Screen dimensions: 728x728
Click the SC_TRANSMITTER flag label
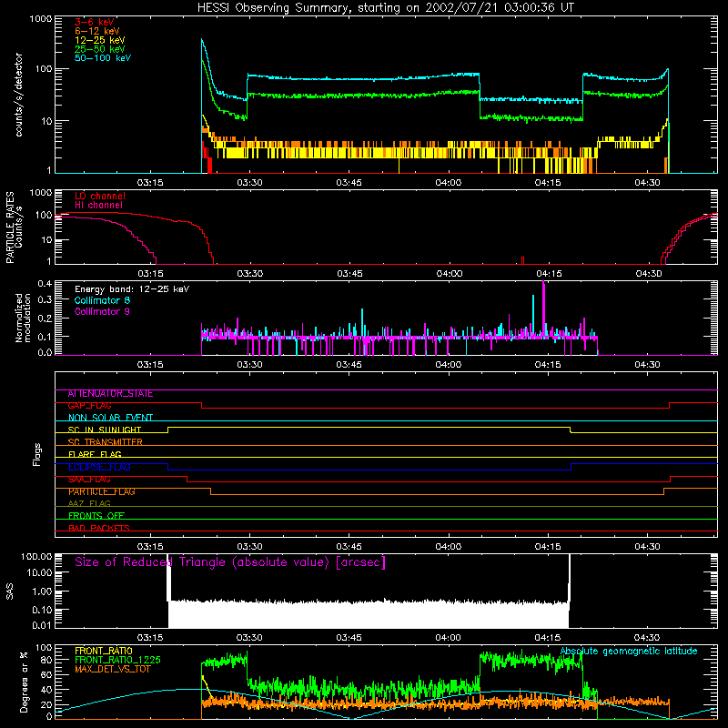[105, 442]
